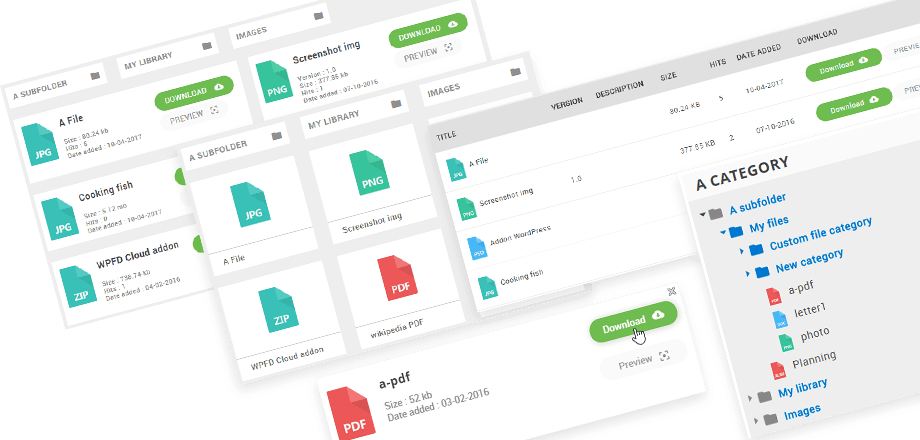
Task: Expand the Images folder arrow in tree
Action: click(756, 419)
